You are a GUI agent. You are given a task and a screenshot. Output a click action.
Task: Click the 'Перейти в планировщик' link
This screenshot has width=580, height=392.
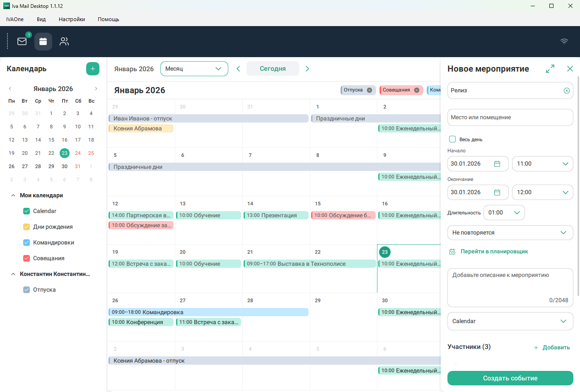click(x=494, y=252)
